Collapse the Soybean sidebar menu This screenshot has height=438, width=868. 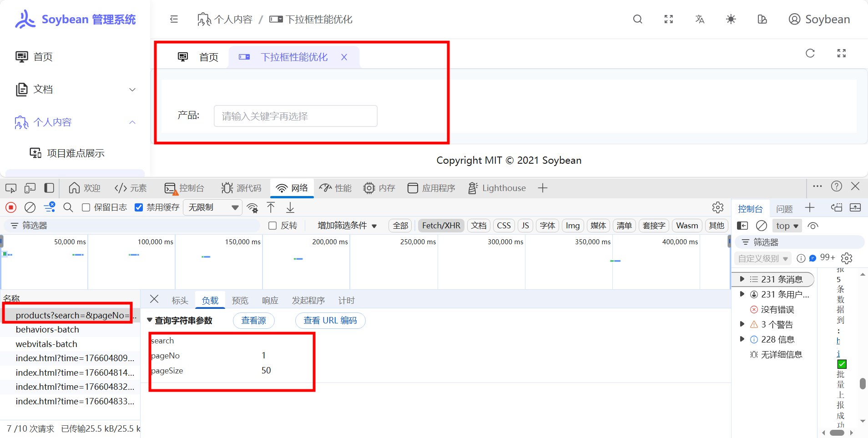click(x=174, y=19)
